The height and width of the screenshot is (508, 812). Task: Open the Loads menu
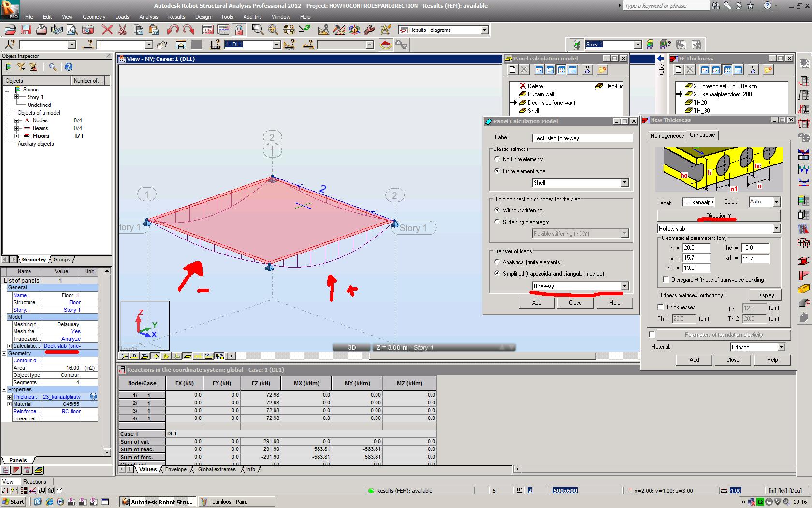click(122, 17)
